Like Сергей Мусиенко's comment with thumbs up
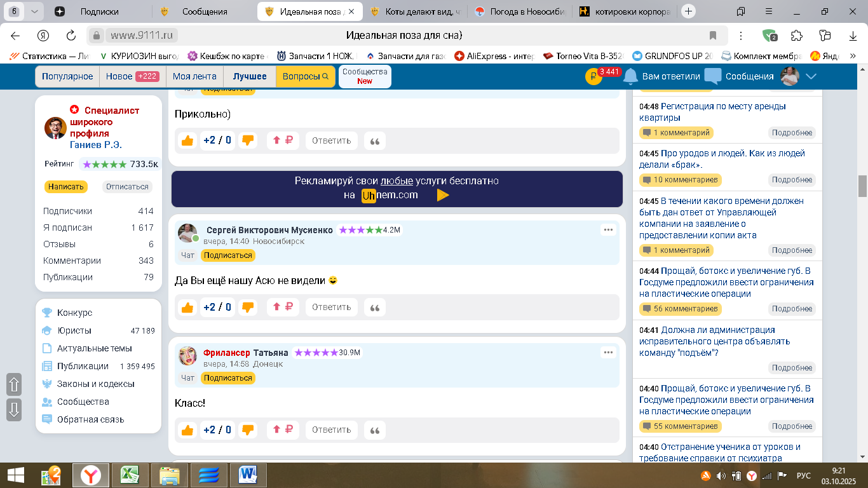Screen dimensions: 868x488 (187, 308)
